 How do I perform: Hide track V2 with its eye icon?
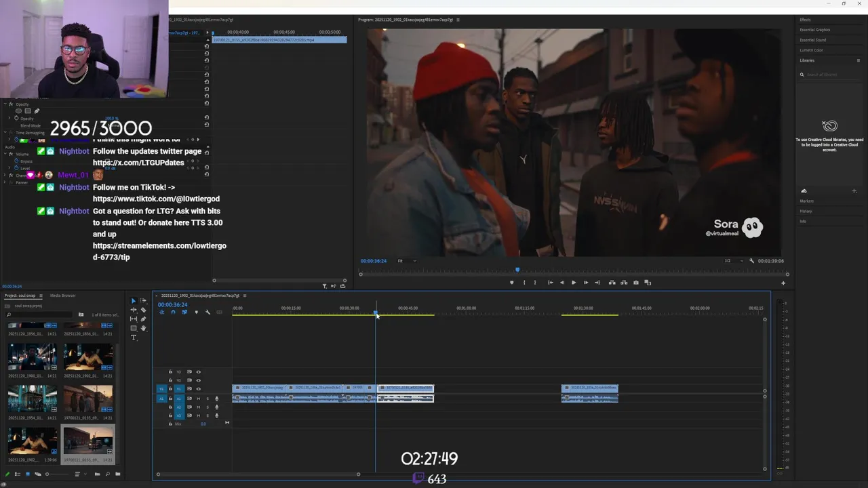(199, 380)
